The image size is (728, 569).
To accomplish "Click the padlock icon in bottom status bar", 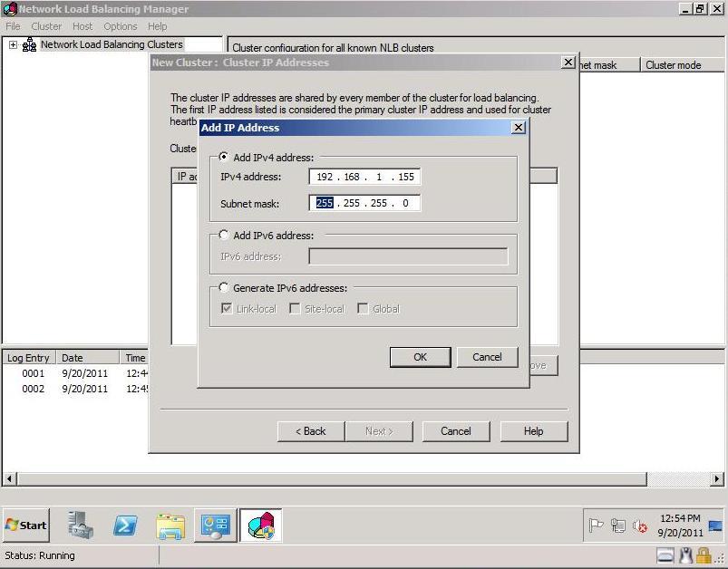I will 704,555.
